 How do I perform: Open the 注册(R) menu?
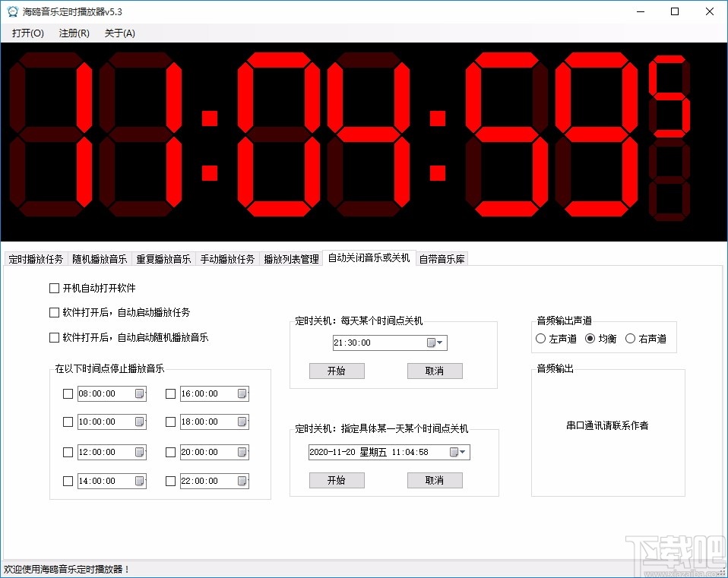point(73,33)
